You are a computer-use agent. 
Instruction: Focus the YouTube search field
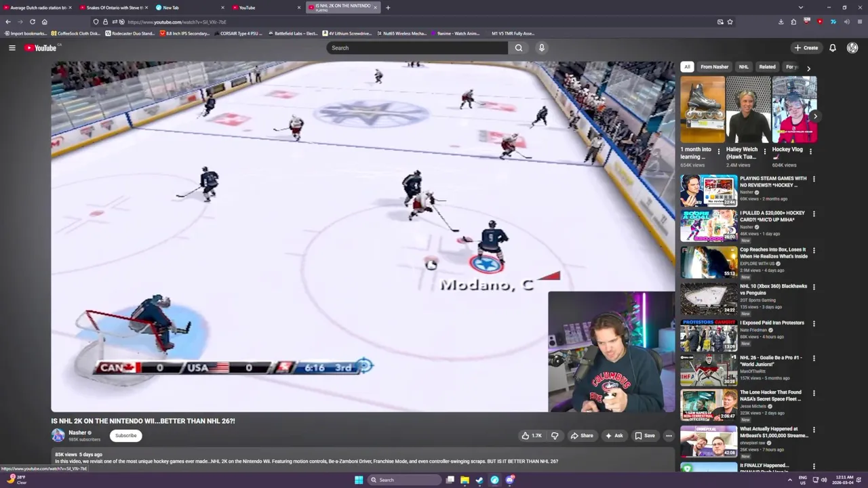pos(417,47)
